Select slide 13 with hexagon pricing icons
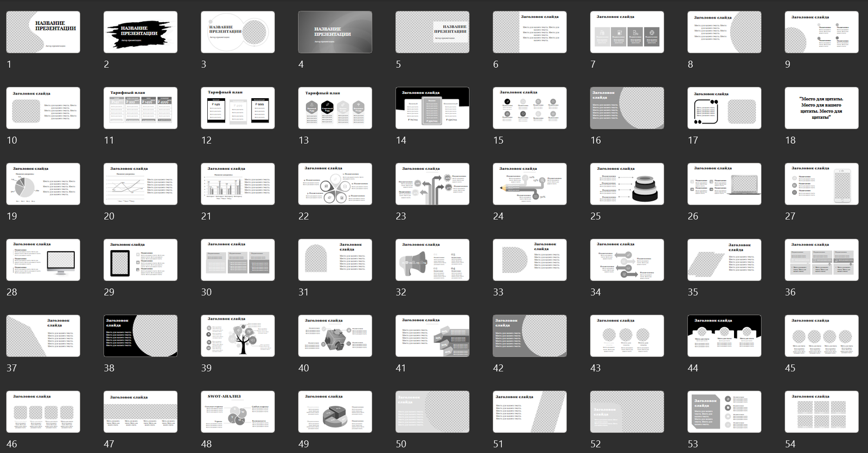Screen dimensions: 868x453 pos(335,108)
